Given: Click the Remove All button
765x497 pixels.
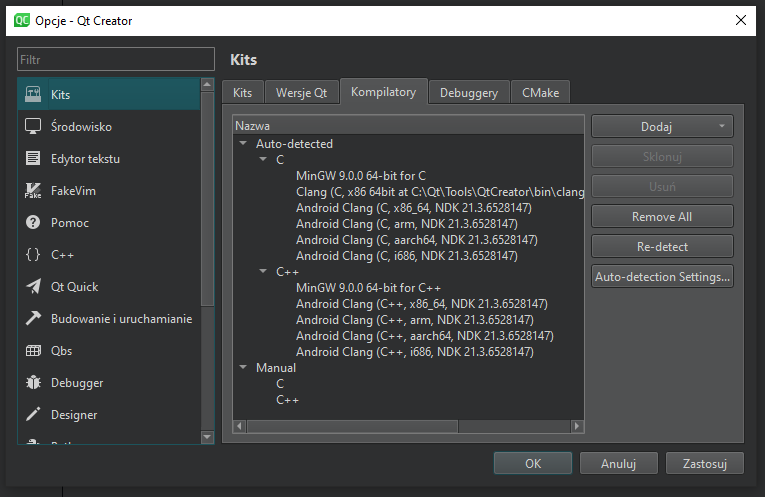Looking at the screenshot, I should pos(662,217).
